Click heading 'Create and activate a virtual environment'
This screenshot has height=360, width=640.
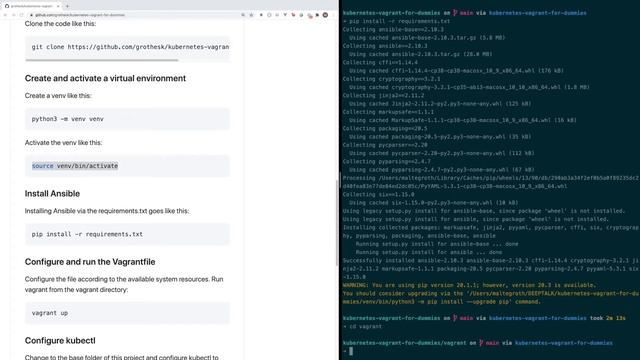[105, 78]
